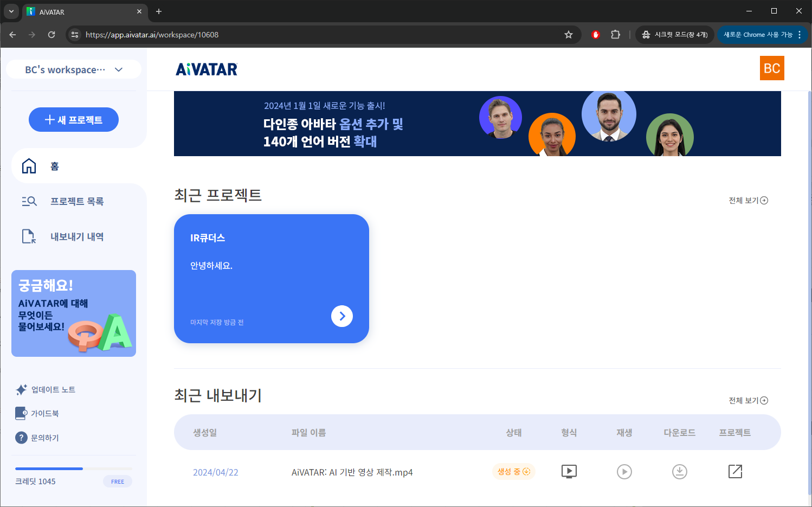Click the update notes sparkle icon
The image size is (812, 507).
[21, 389]
